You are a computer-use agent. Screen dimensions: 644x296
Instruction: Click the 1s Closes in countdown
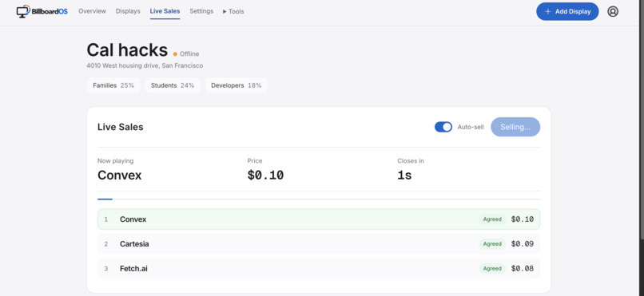pos(404,176)
